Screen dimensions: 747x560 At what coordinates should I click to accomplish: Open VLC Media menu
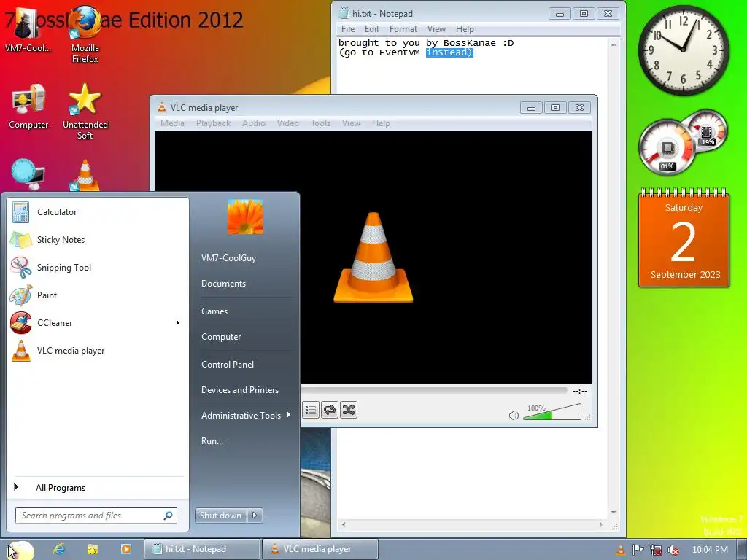(172, 122)
